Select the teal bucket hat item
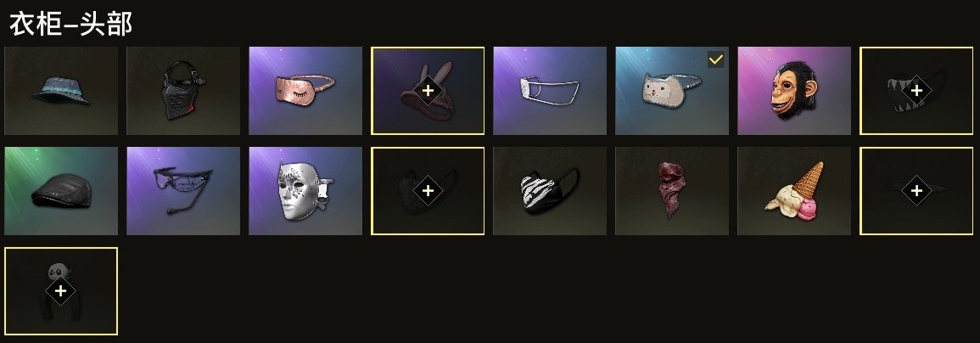The width and height of the screenshot is (980, 343). point(60,91)
